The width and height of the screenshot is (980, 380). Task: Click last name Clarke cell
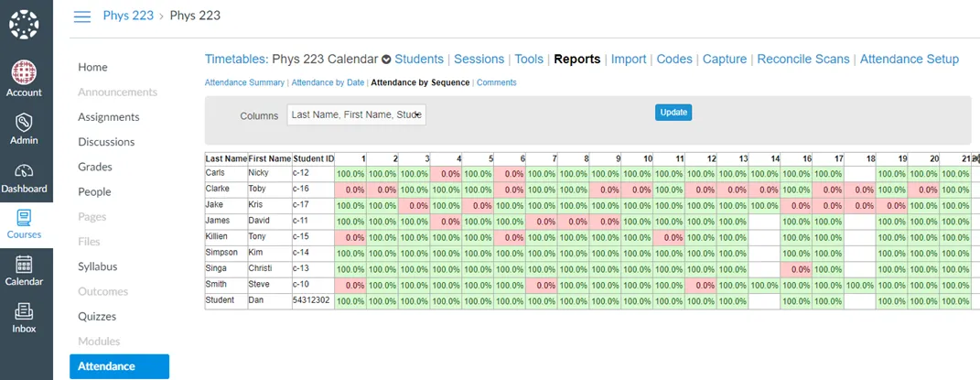click(226, 190)
